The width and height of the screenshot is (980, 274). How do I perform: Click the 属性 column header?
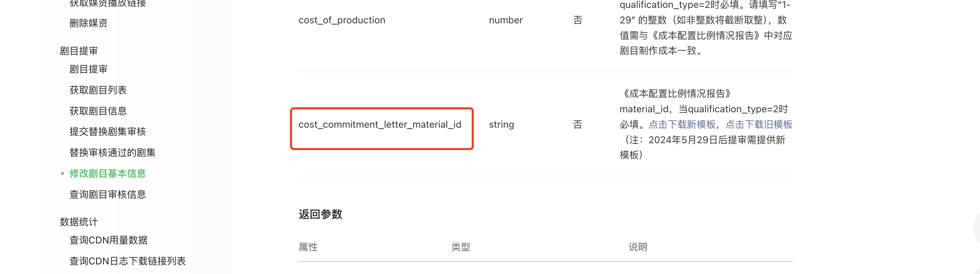(308, 247)
